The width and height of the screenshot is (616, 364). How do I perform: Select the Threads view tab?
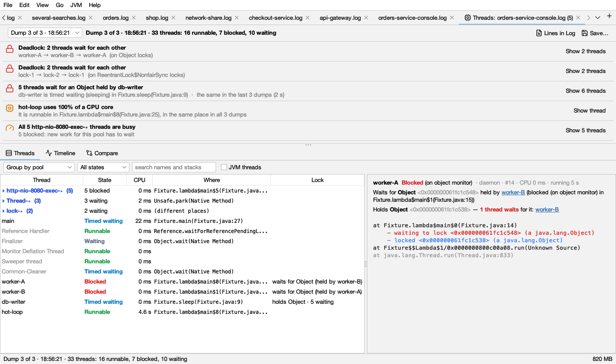(x=20, y=153)
